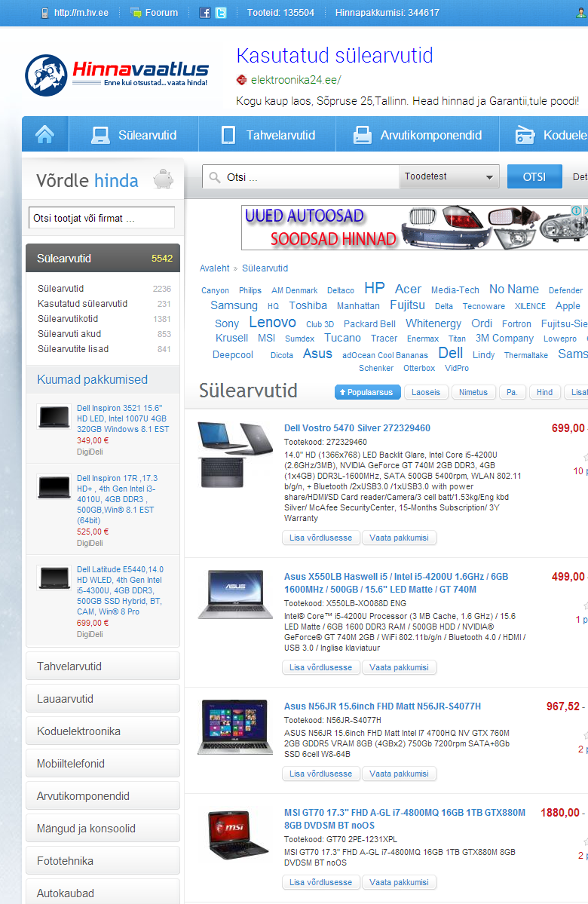View offers for MSI GT70

pyautogui.click(x=399, y=882)
